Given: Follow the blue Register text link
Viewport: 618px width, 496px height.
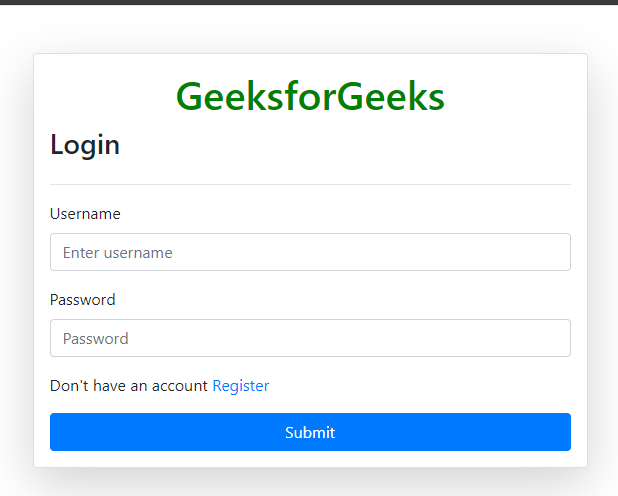Looking at the screenshot, I should pyautogui.click(x=241, y=385).
